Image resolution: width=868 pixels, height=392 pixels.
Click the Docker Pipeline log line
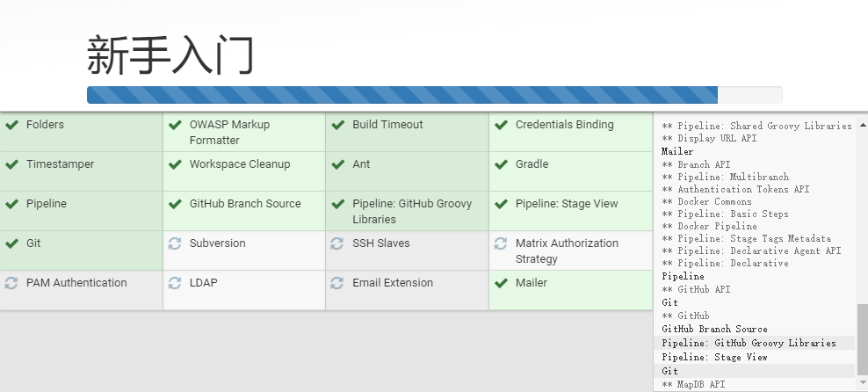(709, 226)
